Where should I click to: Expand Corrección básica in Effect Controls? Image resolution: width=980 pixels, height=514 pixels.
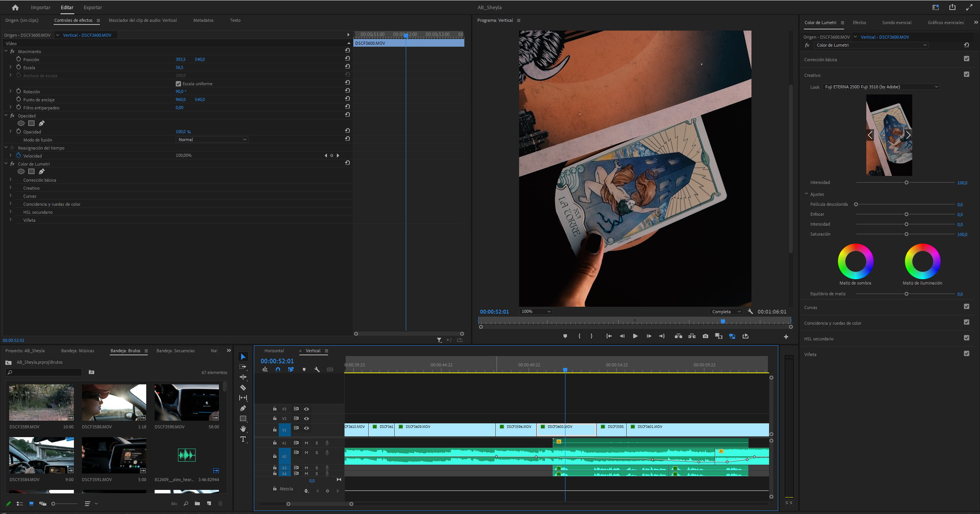pos(11,179)
